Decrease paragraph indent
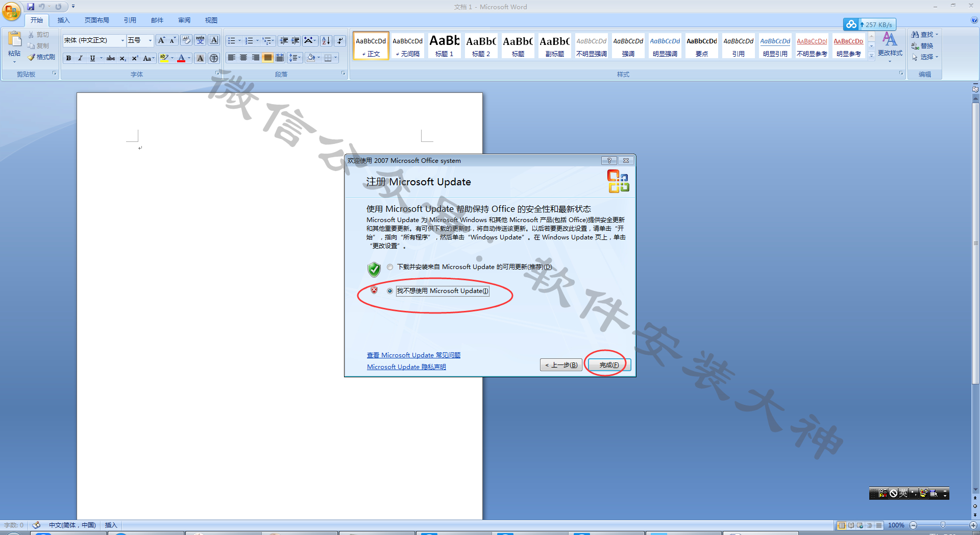 pos(284,40)
